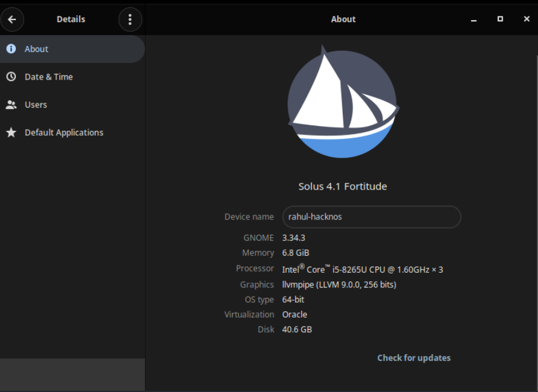Click Check for updates link

(x=414, y=358)
